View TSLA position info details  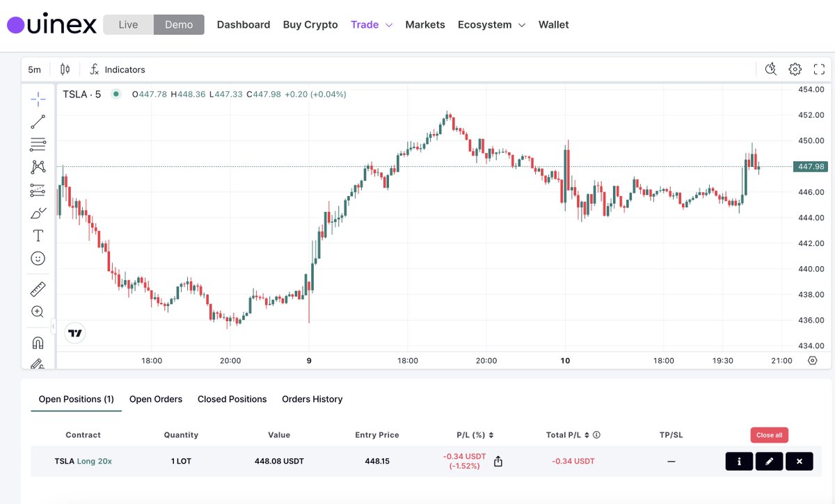click(x=739, y=461)
